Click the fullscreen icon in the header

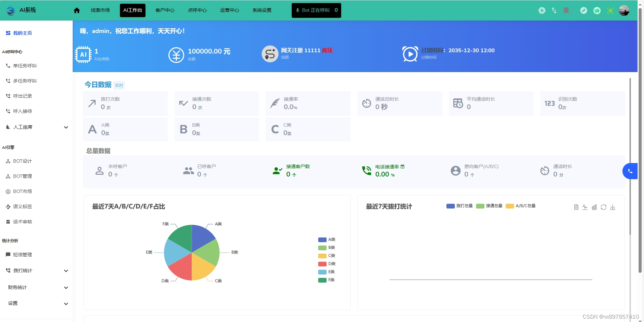[610, 10]
